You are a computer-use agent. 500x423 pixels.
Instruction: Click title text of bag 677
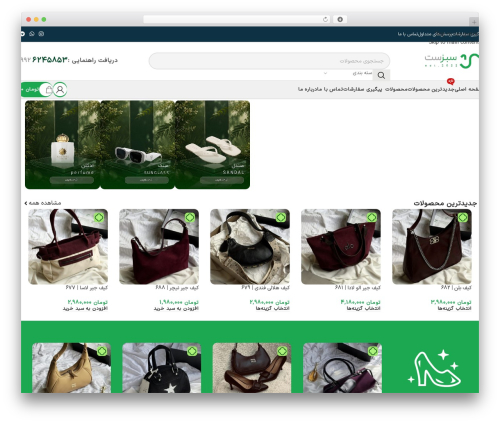point(87,287)
